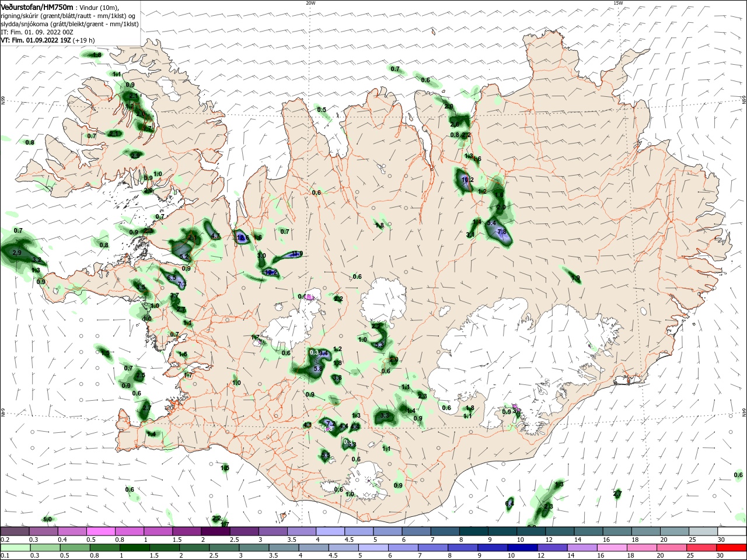Click the bright pink swatch in the snow scale

tap(100, 531)
